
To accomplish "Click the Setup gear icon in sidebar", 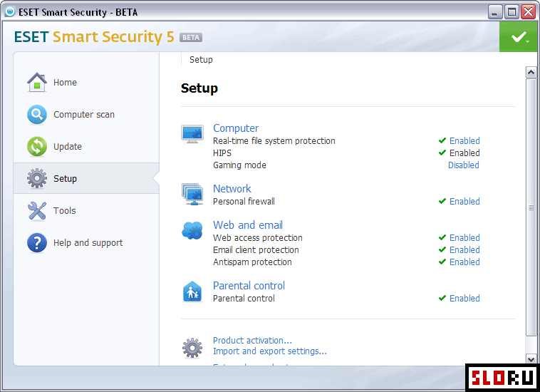I will (37, 178).
